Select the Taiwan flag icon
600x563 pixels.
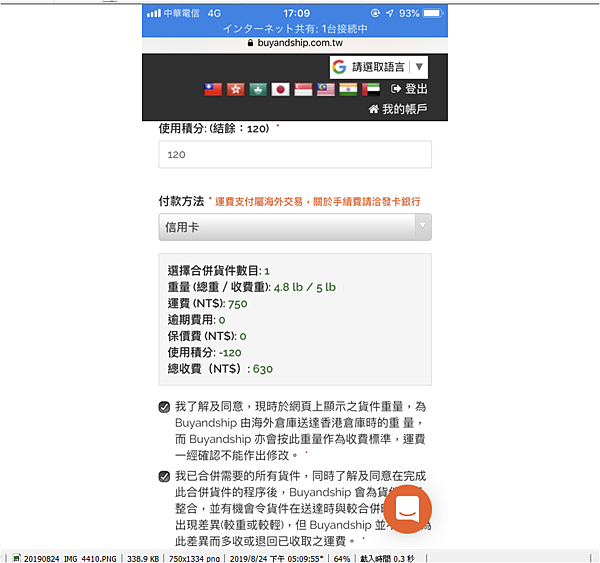click(213, 90)
